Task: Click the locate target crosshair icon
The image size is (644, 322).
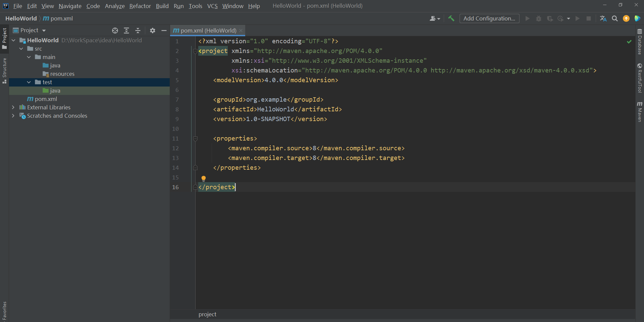Action: pyautogui.click(x=115, y=31)
